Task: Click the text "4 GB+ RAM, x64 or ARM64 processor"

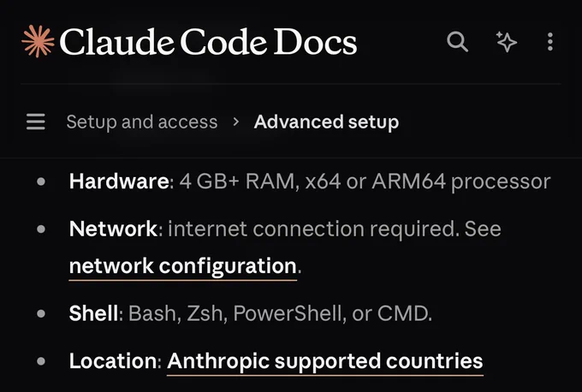Action: pyautogui.click(x=365, y=181)
